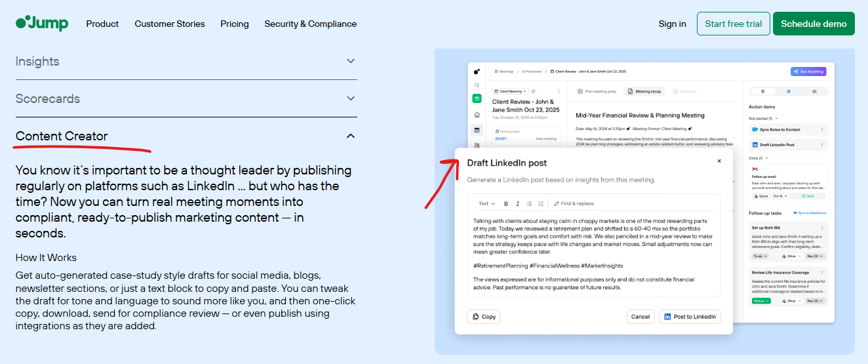Image resolution: width=868 pixels, height=364 pixels.
Task: Click the Content Creator section heading
Action: pos(62,136)
